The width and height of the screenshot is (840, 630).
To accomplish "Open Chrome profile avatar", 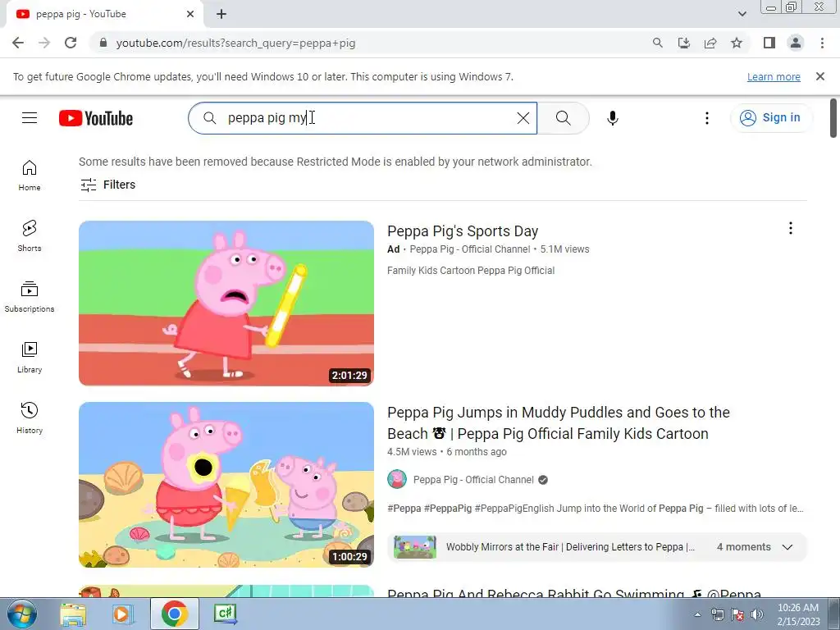I will point(796,43).
